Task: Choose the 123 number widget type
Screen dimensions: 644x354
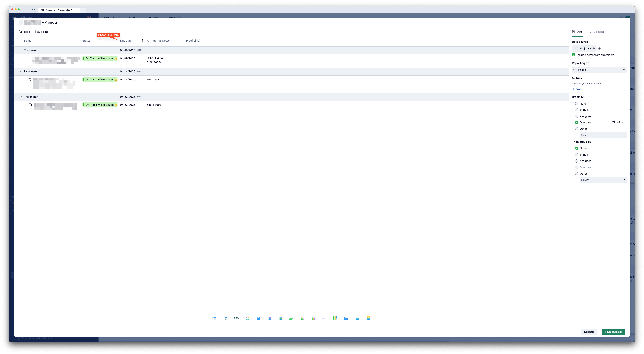Action: click(236, 318)
